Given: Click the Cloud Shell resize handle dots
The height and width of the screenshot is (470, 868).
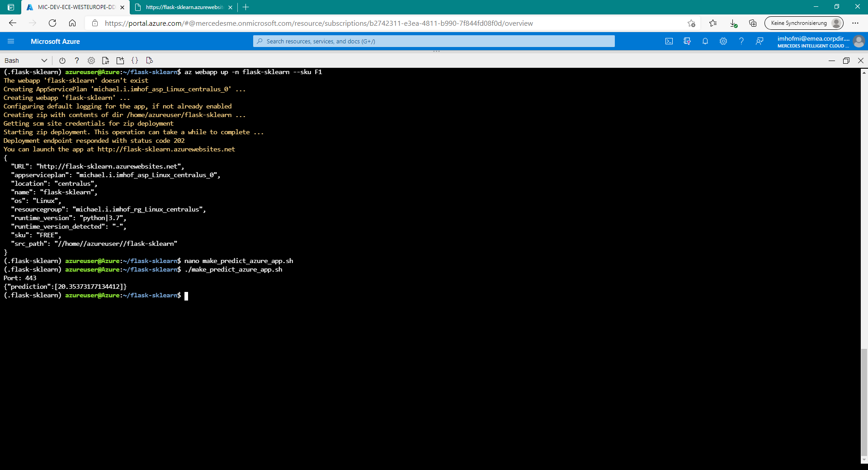Looking at the screenshot, I should [x=436, y=52].
